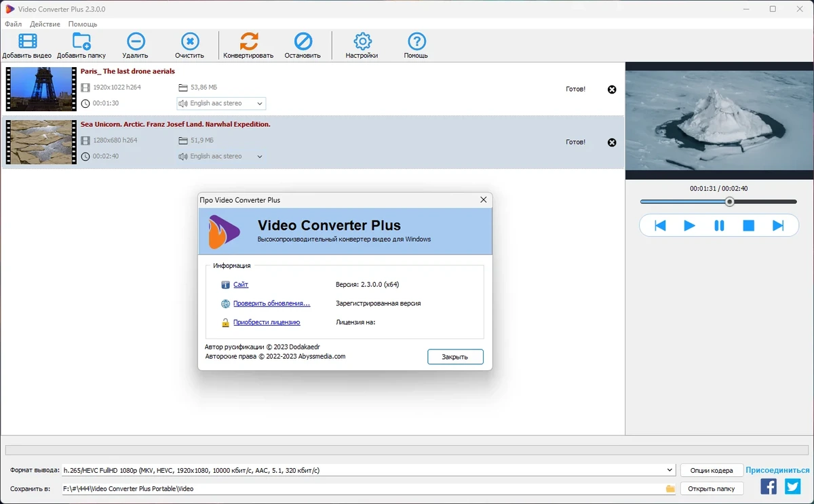Image resolution: width=814 pixels, height=504 pixels.
Task: Click the Video Converter Plus flame logo
Action: click(224, 231)
